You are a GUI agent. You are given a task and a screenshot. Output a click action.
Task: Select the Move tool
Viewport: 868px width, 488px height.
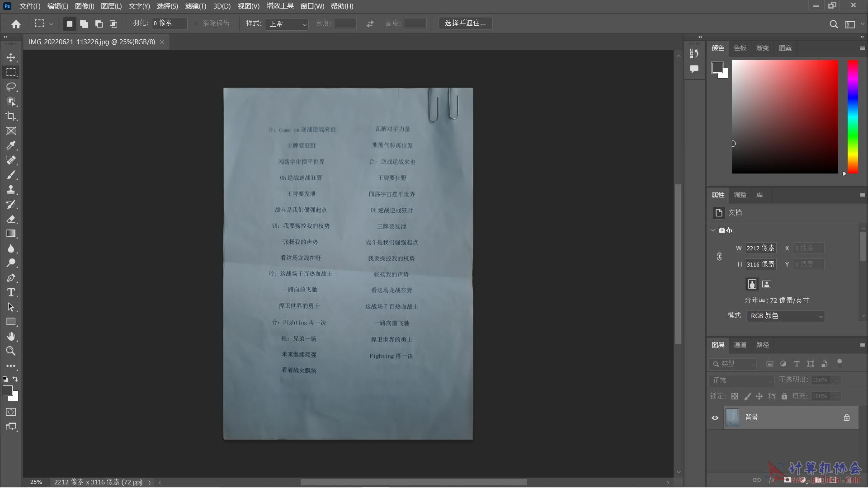point(11,57)
